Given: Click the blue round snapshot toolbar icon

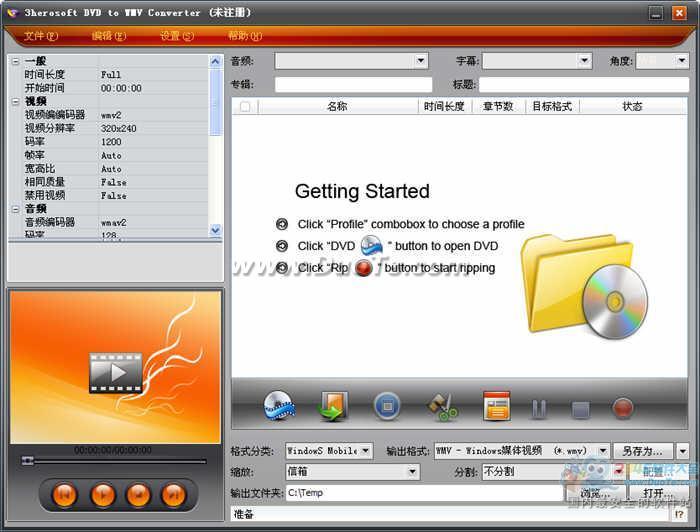Looking at the screenshot, I should [x=387, y=406].
